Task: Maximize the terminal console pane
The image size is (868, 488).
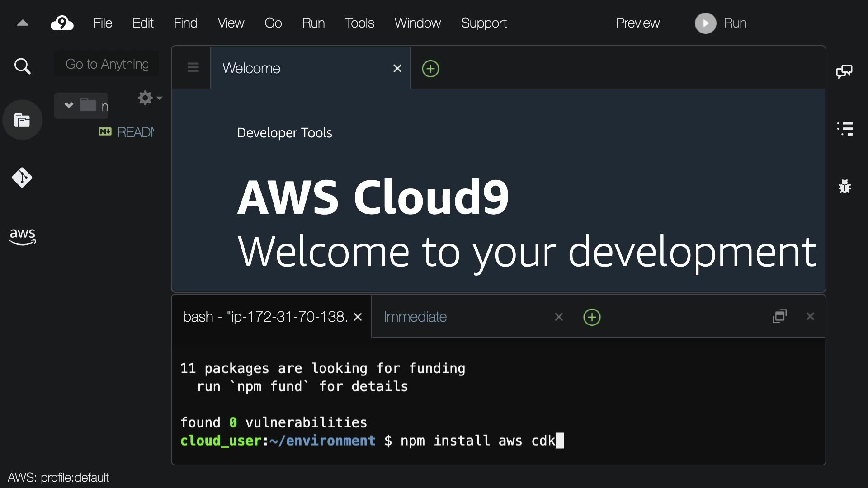Action: tap(780, 316)
